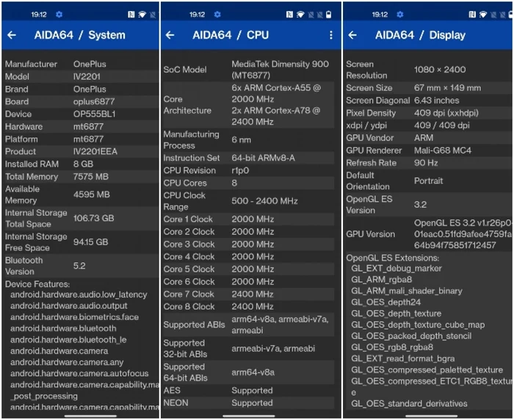This screenshot has height=420, width=514.
Task: Open the three-dot overflow menu on CPU screen
Action: pyautogui.click(x=331, y=35)
